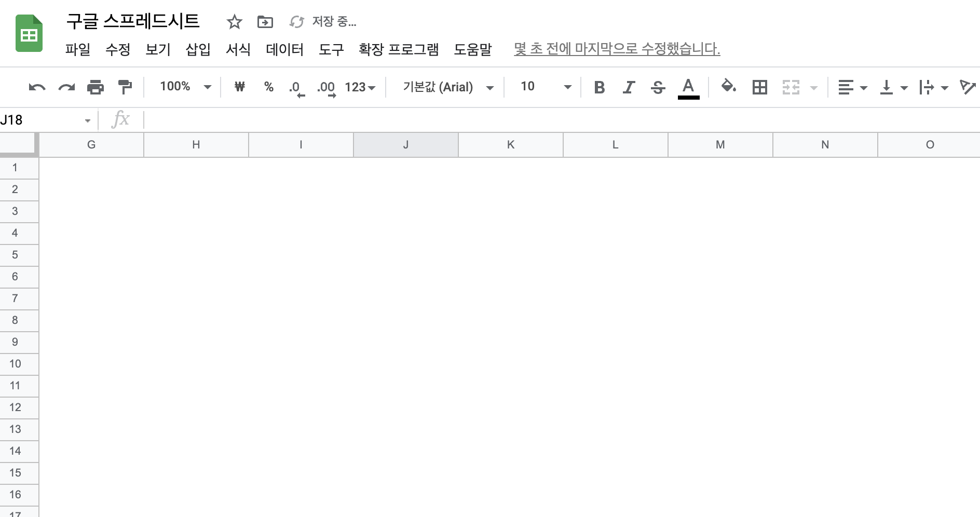Open text wrapping dropdown
The image size is (980, 517).
coord(934,87)
